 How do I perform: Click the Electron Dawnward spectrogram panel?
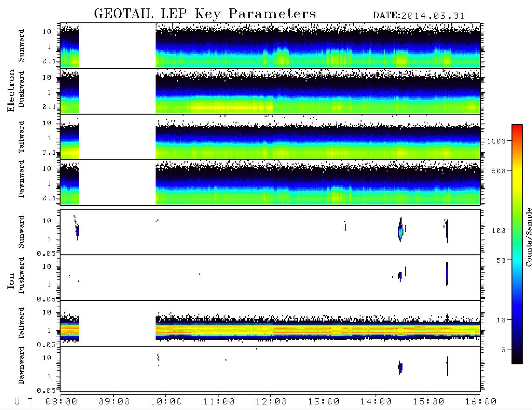click(270, 183)
